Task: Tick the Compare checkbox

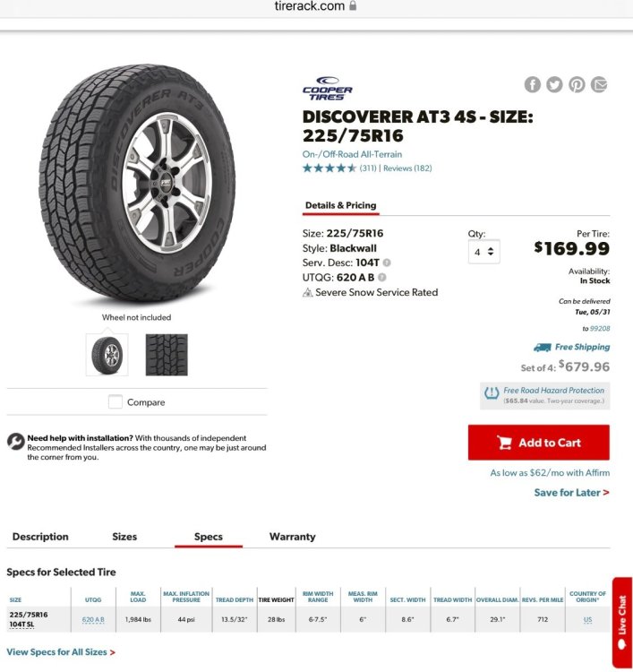Action: pyautogui.click(x=115, y=402)
